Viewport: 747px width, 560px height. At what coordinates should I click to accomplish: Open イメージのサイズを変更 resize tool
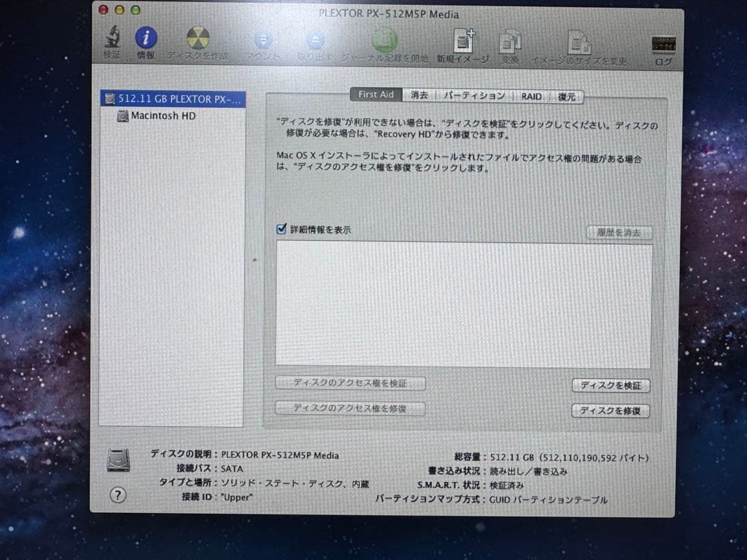click(580, 41)
